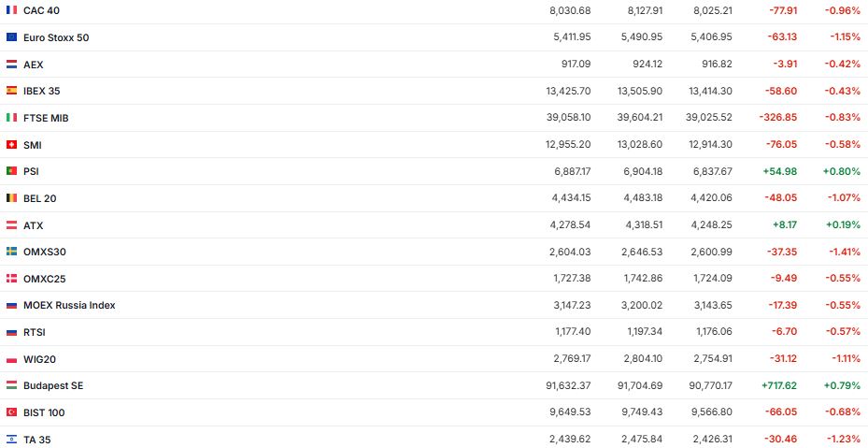Screen dimensions: 868x448
Task: Click the Portugal flag icon beside PSI
Action: [11, 171]
